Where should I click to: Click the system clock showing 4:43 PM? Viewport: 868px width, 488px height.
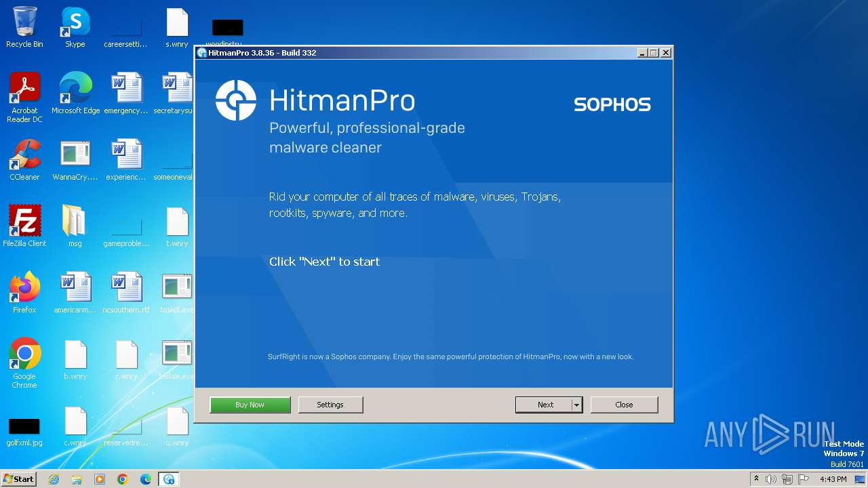tap(833, 479)
